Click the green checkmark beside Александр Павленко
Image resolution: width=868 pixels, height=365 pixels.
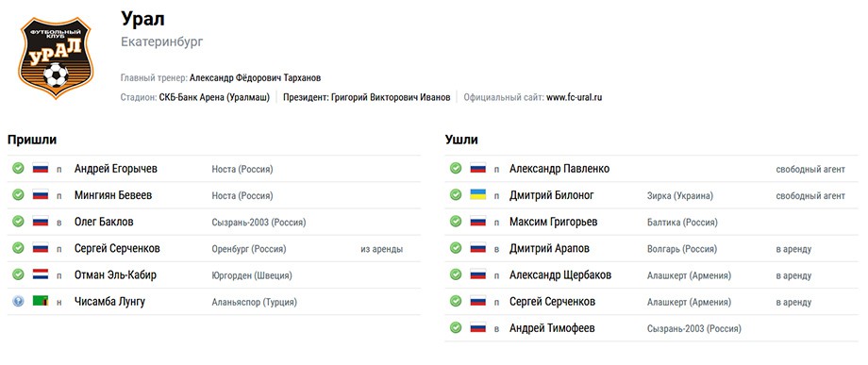tap(456, 168)
